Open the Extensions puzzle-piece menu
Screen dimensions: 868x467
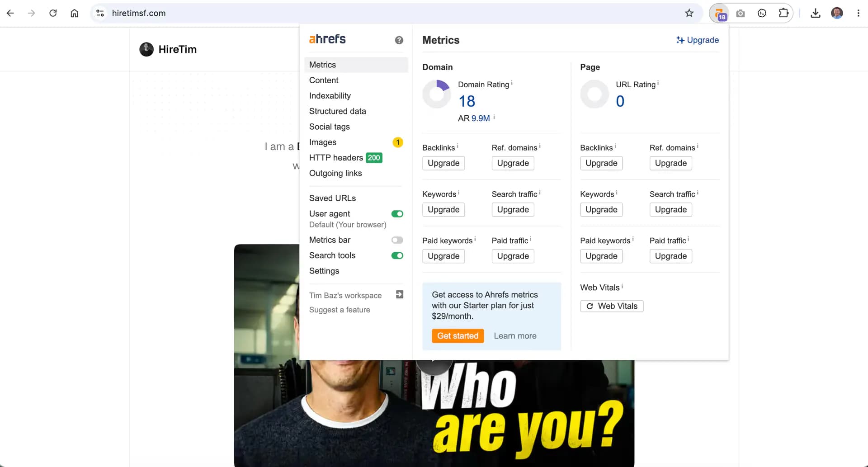click(x=783, y=13)
